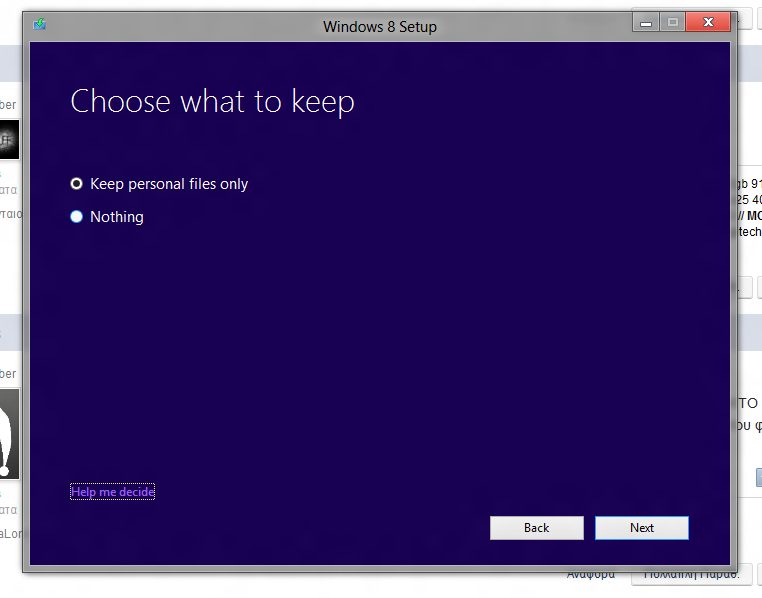Click the lower avatar thumbnail in the background page
Screen dimensions: 762x598
[x=10, y=434]
